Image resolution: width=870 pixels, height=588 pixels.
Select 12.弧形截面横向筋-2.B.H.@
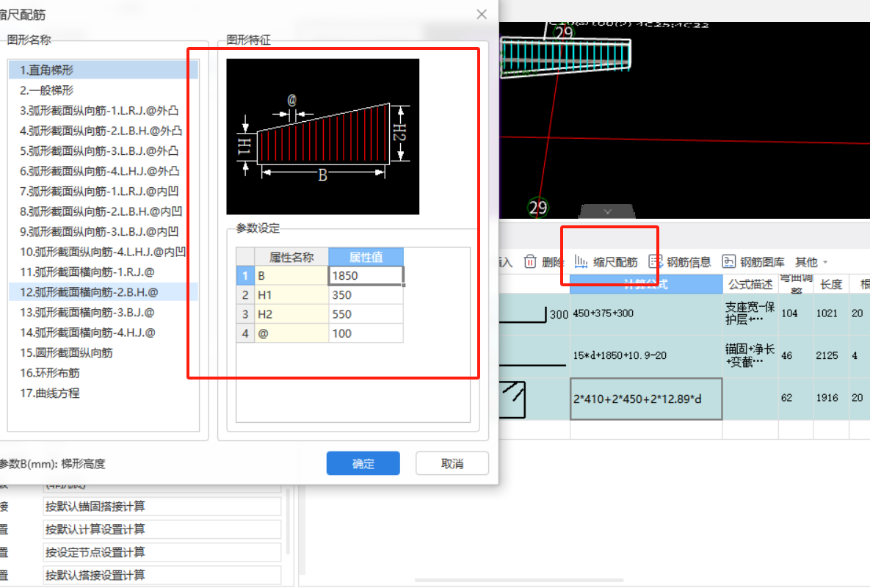click(104, 291)
